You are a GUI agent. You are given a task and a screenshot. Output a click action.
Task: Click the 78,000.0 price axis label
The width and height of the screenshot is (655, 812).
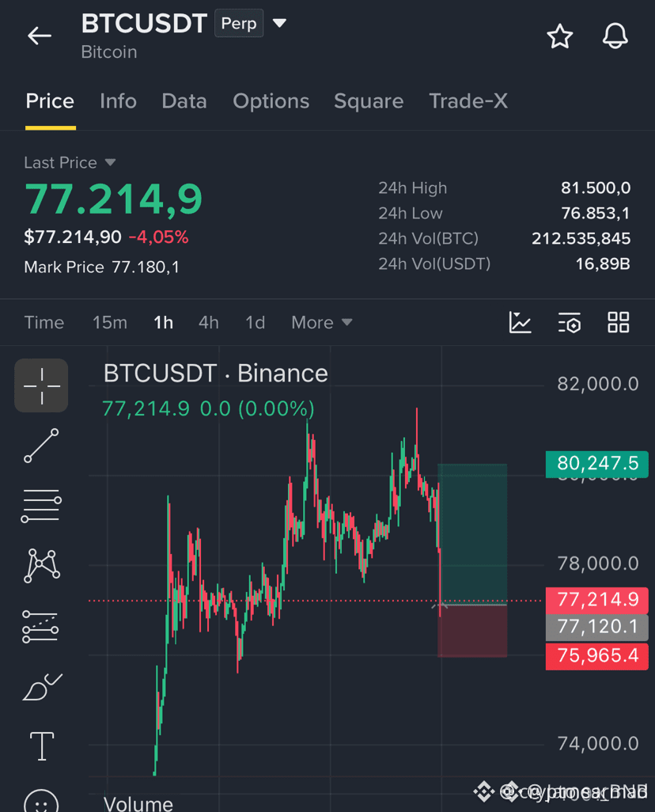point(598,563)
